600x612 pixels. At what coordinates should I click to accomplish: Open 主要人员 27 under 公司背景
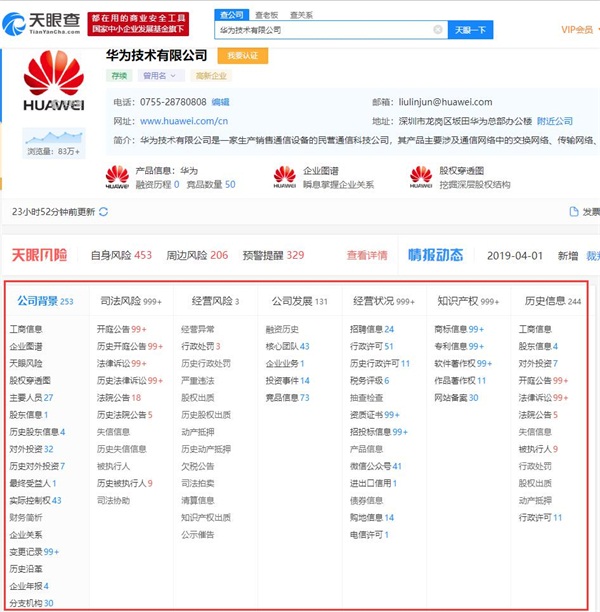pos(31,398)
